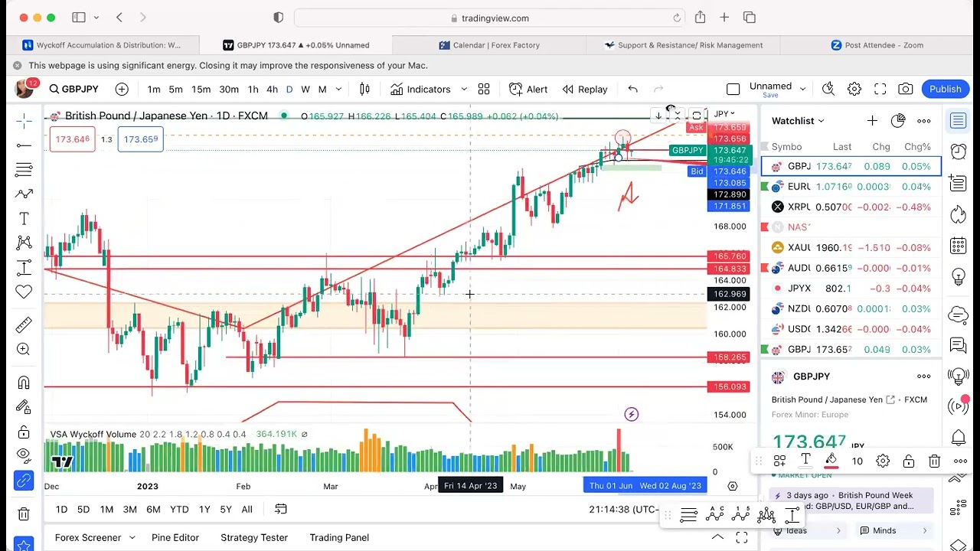Open the economic calendar panel icon
980x551 pixels.
point(958,246)
